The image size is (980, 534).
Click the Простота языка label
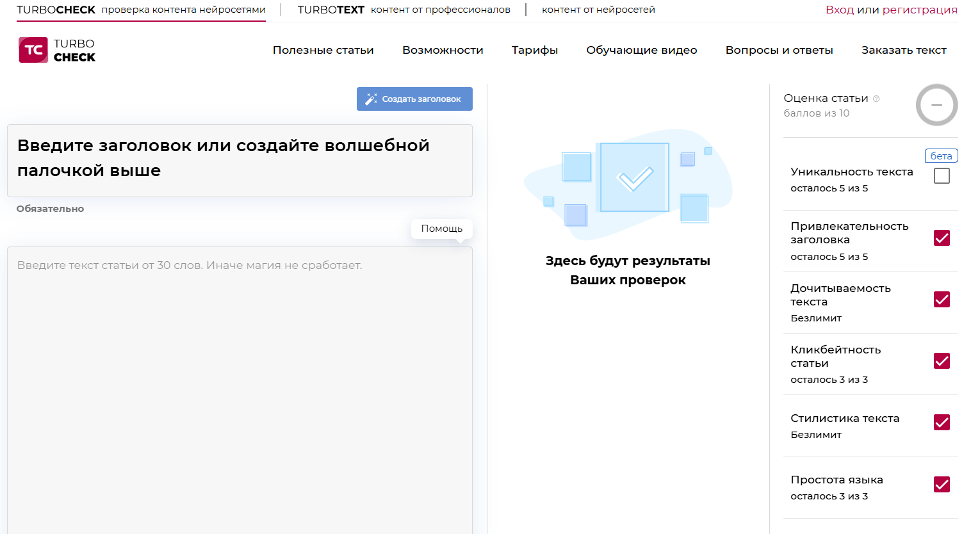837,480
